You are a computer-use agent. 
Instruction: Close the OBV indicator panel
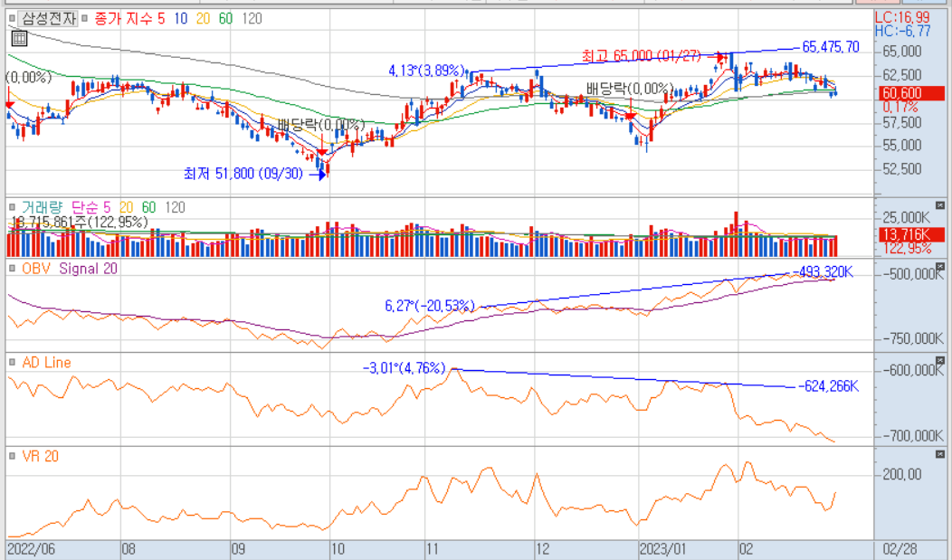click(940, 266)
